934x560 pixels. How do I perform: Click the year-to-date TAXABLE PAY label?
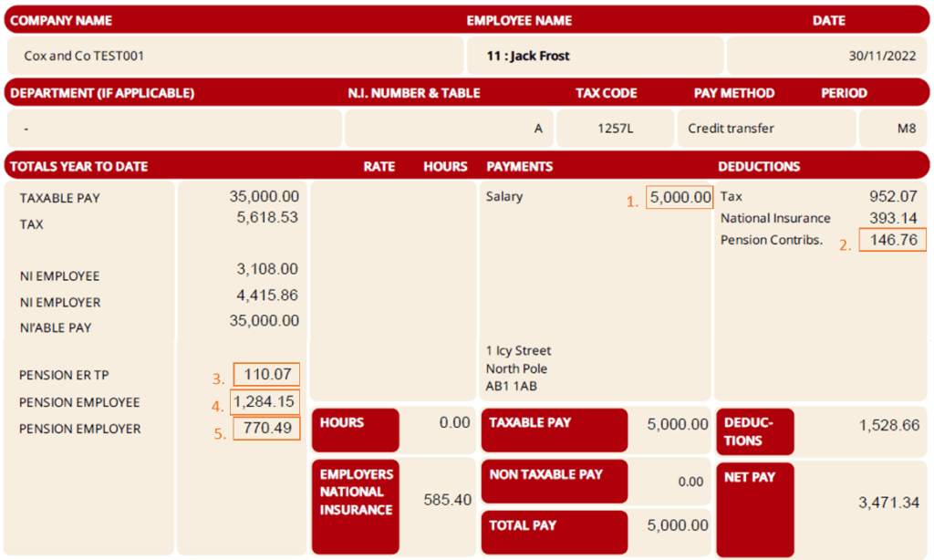(59, 199)
